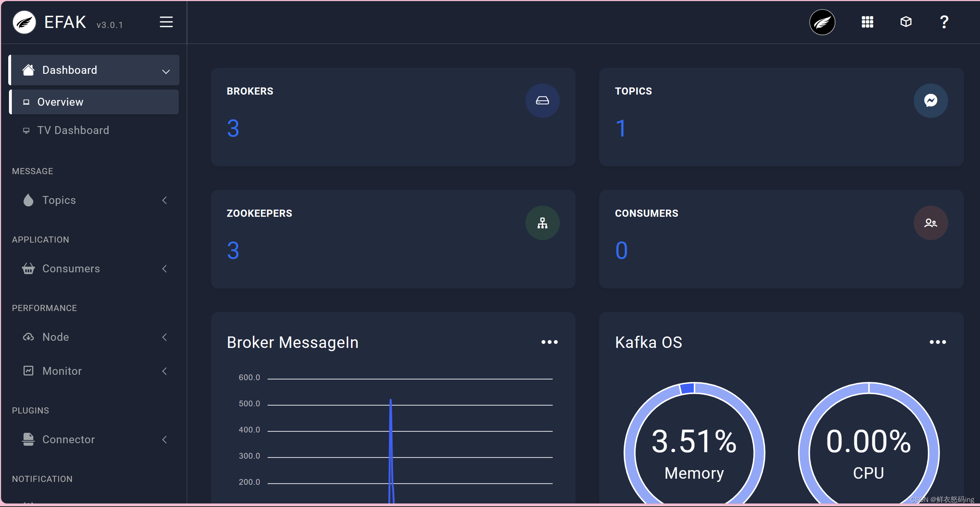Open Kafka OS options via the three-dot button
980x507 pixels.
(937, 342)
